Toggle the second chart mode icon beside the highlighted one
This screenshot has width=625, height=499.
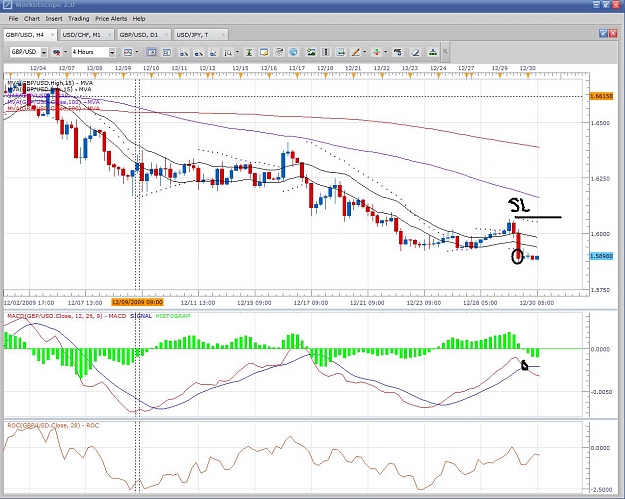[x=167, y=52]
